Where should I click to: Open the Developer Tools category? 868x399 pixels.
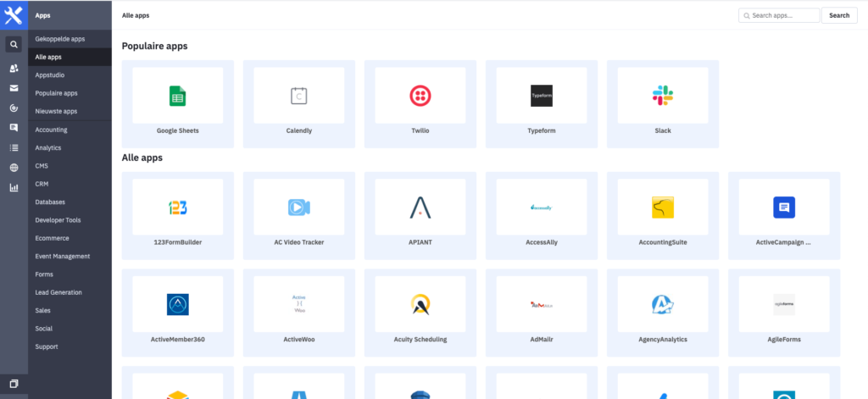click(x=58, y=220)
